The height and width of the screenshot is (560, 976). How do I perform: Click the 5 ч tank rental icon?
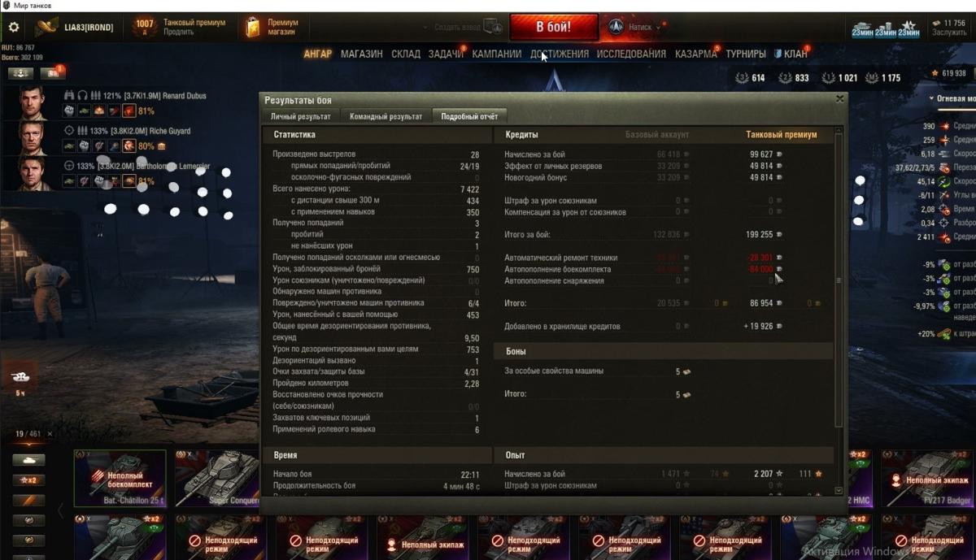tap(20, 380)
